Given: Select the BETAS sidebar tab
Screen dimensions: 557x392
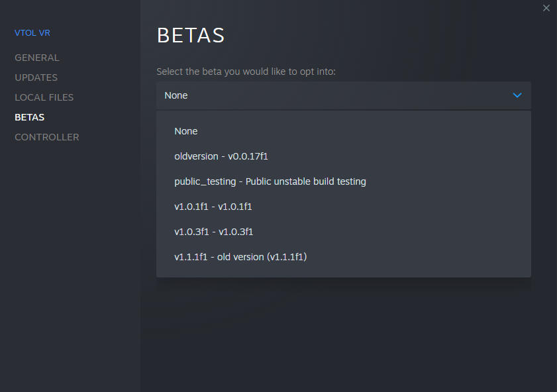Looking at the screenshot, I should coord(30,117).
